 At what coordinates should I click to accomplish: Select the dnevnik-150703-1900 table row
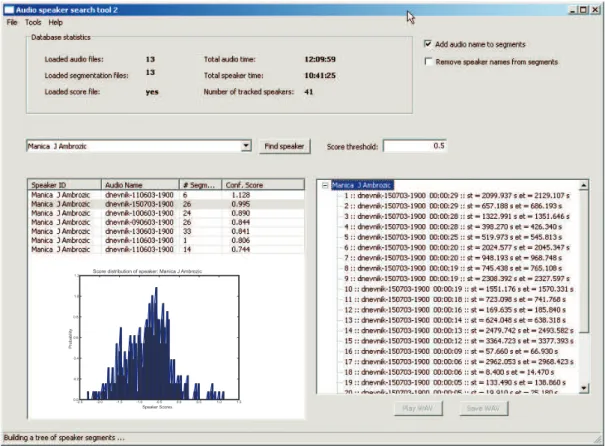(x=166, y=204)
